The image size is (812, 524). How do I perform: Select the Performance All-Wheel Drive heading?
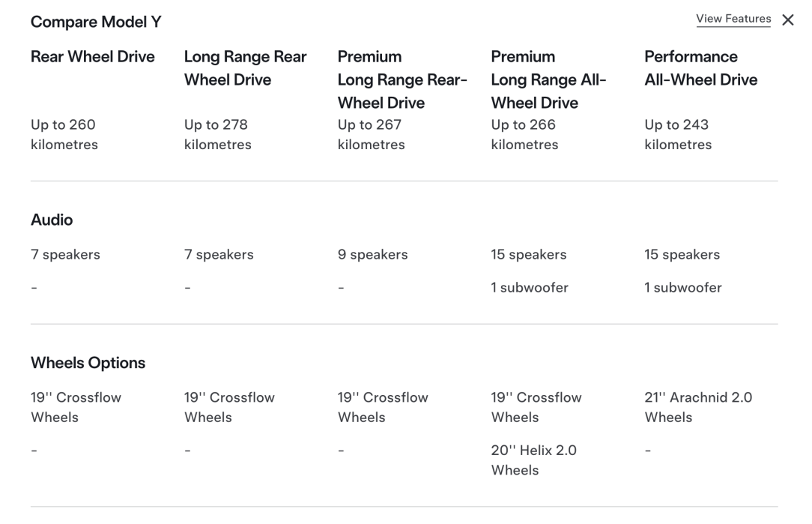(700, 68)
